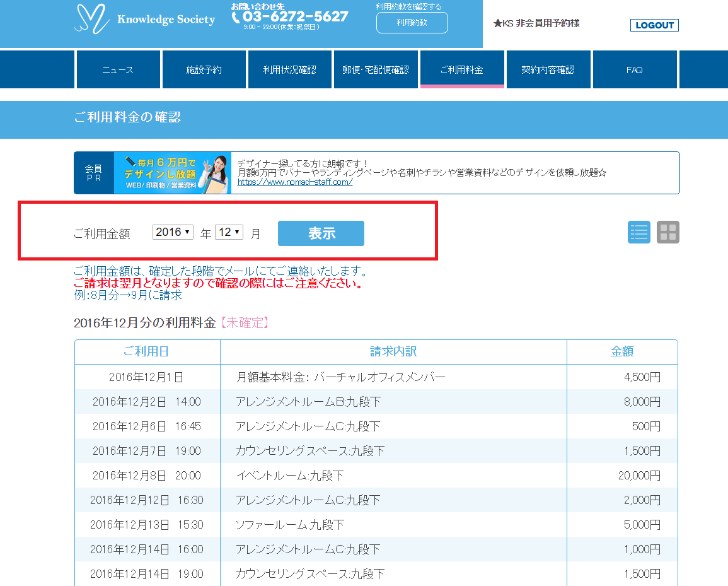Viewport: 728px width, 586px height.
Task: Go to 利用状況確認 tab
Action: coord(289,70)
